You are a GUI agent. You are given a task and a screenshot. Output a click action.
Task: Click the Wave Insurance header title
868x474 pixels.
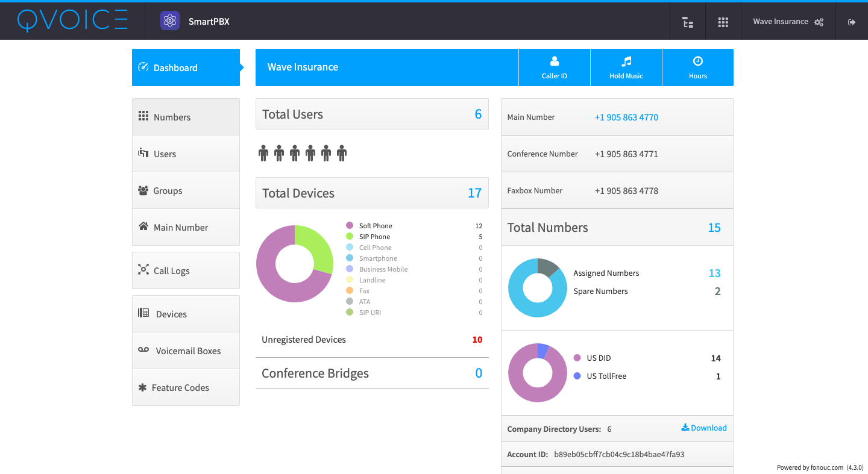(x=303, y=67)
